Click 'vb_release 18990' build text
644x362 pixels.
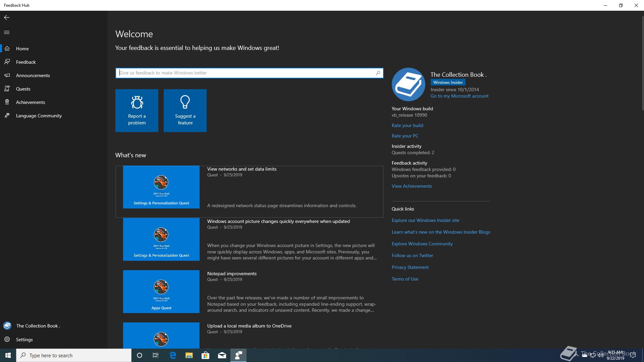point(409,115)
